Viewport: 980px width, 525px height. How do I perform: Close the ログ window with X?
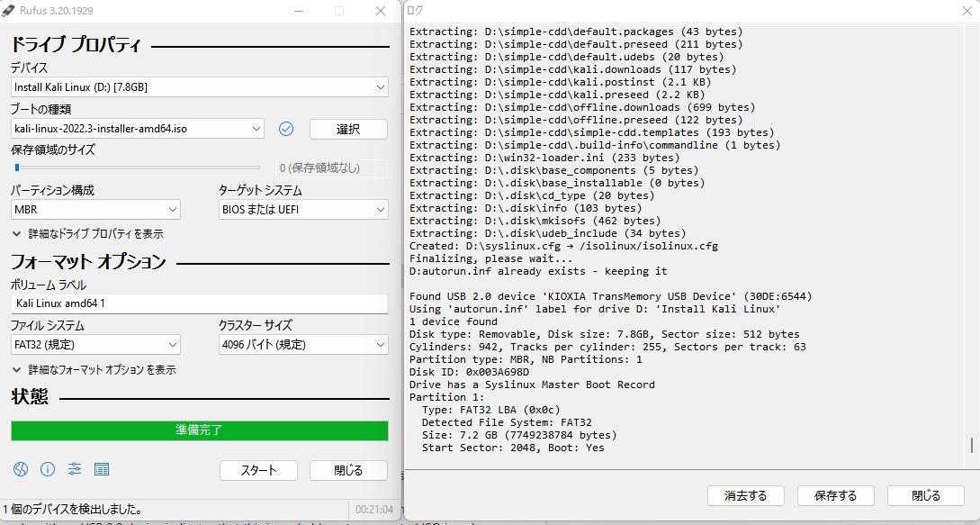click(967, 10)
